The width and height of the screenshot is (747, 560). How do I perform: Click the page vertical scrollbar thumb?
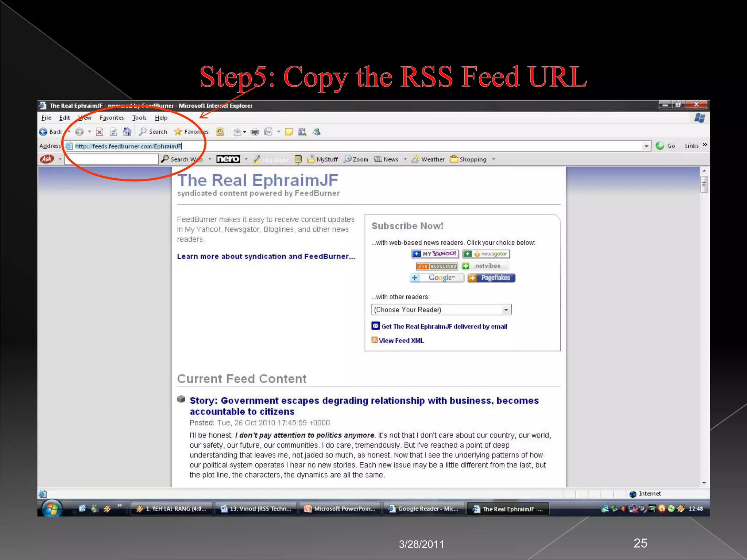coord(704,184)
